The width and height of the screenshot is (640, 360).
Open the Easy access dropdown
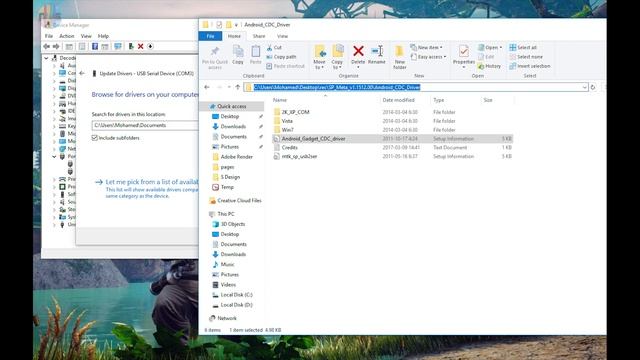[x=428, y=57]
